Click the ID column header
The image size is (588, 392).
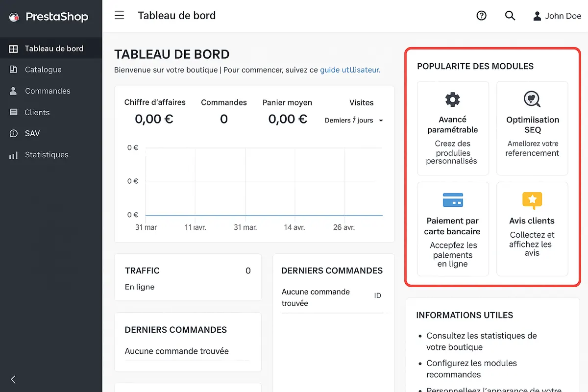click(377, 295)
